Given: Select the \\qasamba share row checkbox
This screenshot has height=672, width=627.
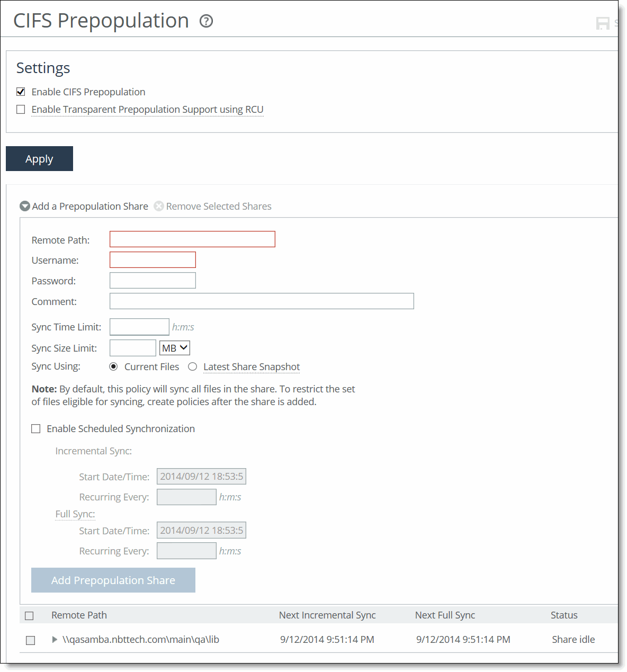Looking at the screenshot, I should click(30, 640).
